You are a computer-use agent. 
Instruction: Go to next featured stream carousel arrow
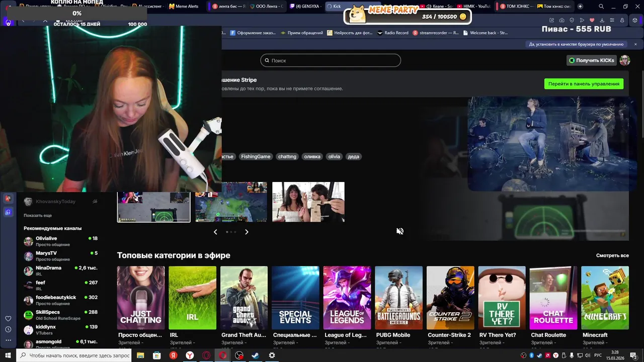click(247, 232)
